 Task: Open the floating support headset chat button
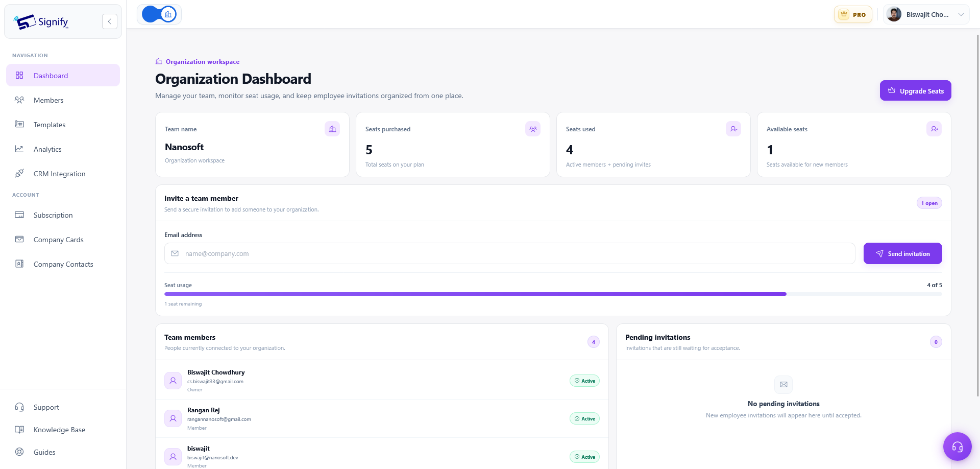click(x=957, y=447)
